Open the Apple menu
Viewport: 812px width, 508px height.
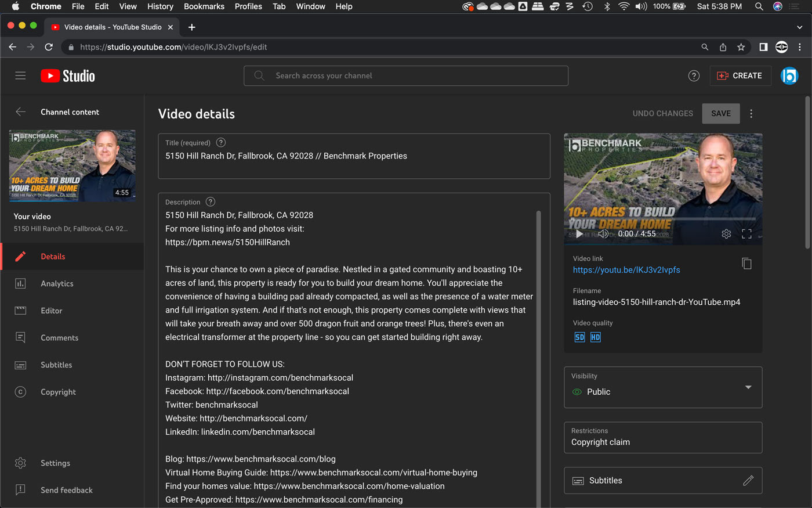coord(16,6)
